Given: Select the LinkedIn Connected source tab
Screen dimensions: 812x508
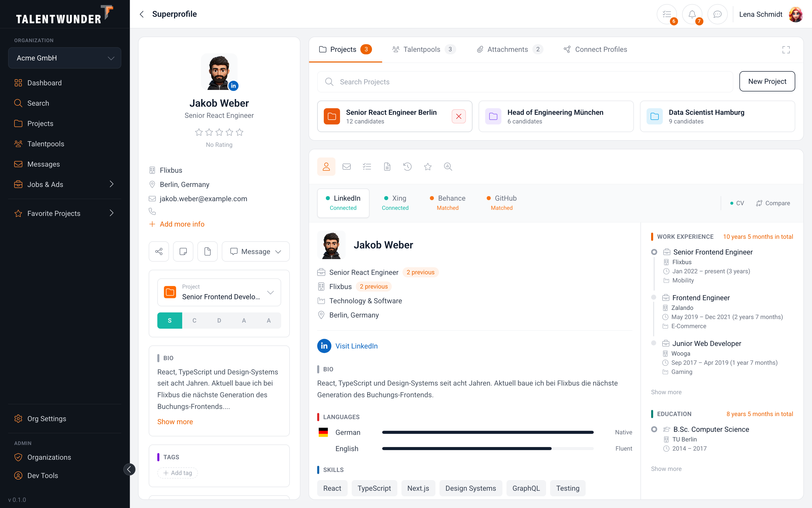Looking at the screenshot, I should tap(343, 203).
